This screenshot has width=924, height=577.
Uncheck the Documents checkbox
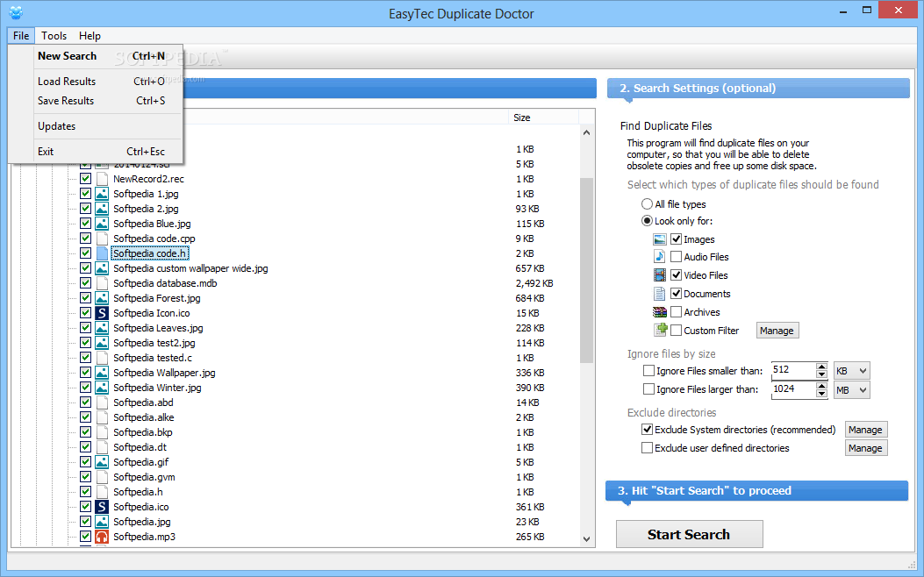coord(677,294)
